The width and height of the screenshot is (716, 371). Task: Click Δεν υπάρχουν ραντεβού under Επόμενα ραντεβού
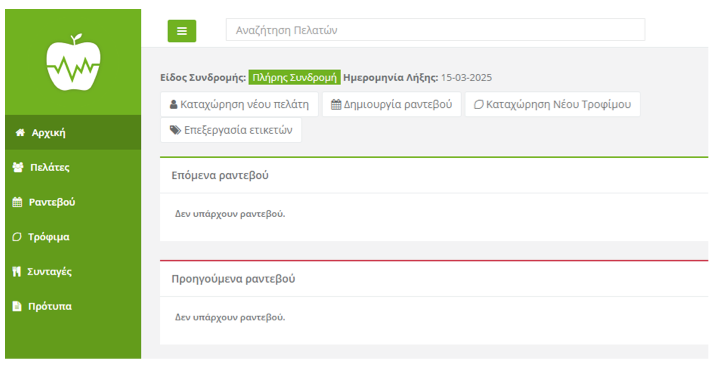(230, 214)
